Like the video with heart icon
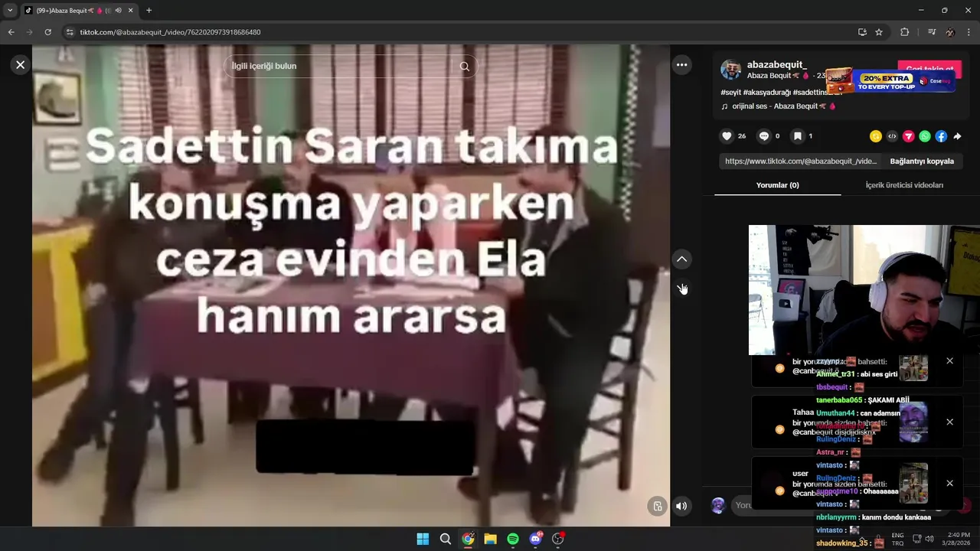This screenshot has height=551, width=980. point(727,136)
